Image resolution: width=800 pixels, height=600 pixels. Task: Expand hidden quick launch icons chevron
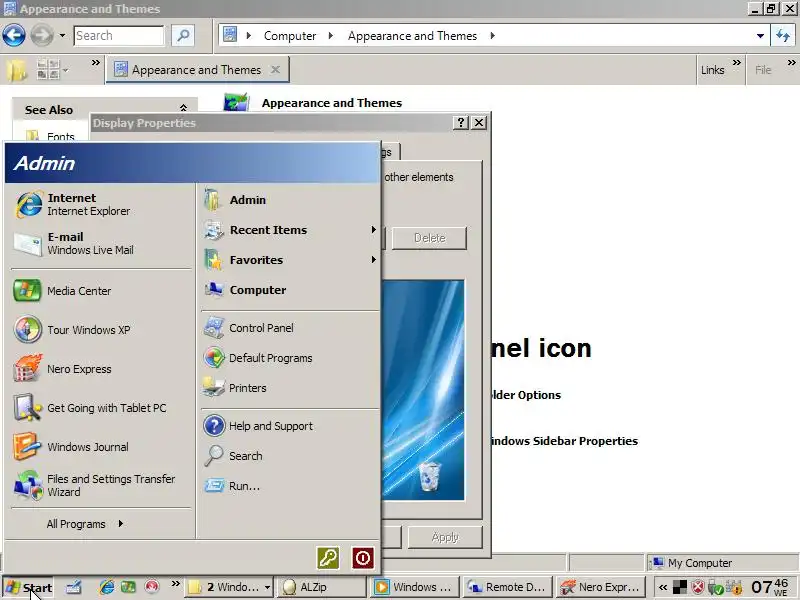coord(176,583)
